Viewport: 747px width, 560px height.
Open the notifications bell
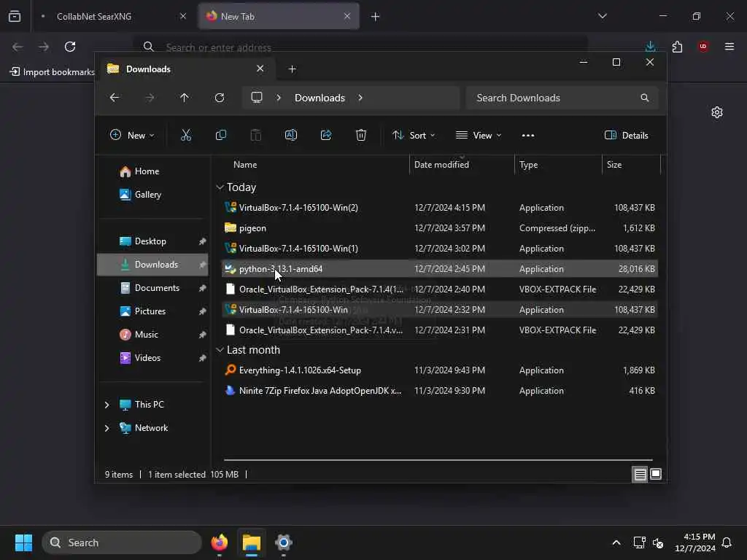point(727,542)
